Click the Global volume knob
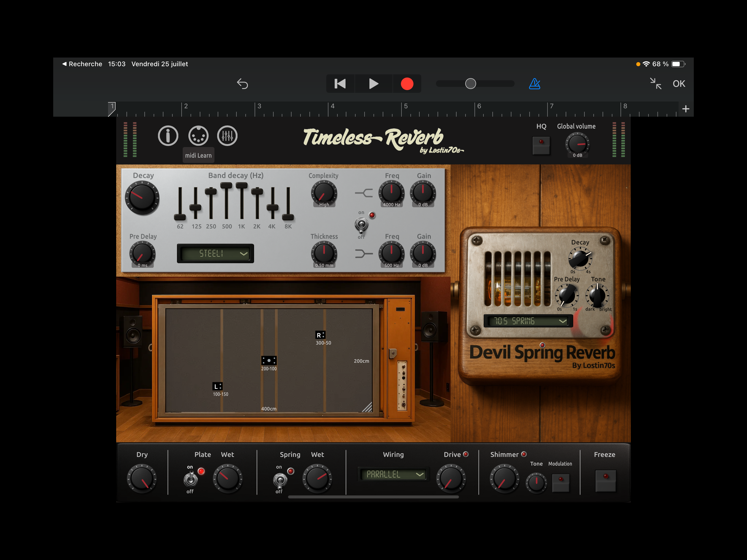The width and height of the screenshot is (747, 560). [x=577, y=144]
